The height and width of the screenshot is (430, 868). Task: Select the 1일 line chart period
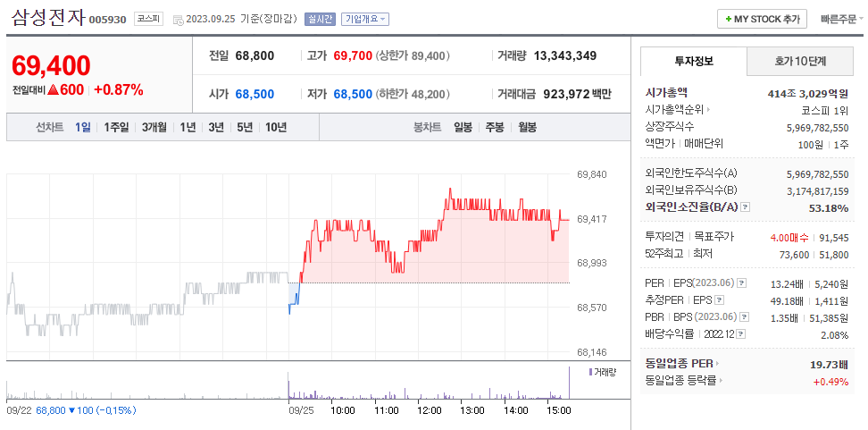click(x=82, y=128)
